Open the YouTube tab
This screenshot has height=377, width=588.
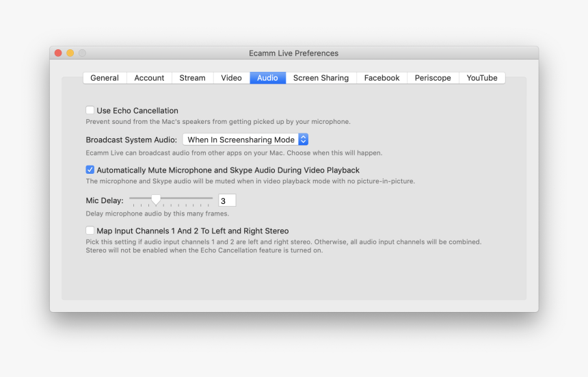[x=482, y=78]
